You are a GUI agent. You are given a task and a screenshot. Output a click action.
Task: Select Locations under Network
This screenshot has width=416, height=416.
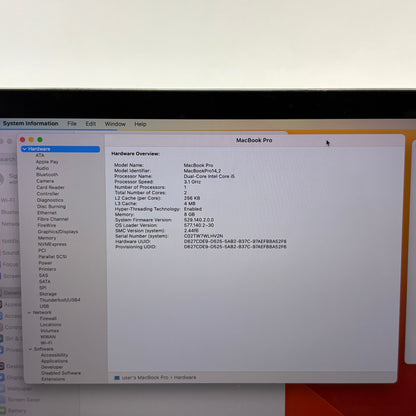pyautogui.click(x=51, y=325)
